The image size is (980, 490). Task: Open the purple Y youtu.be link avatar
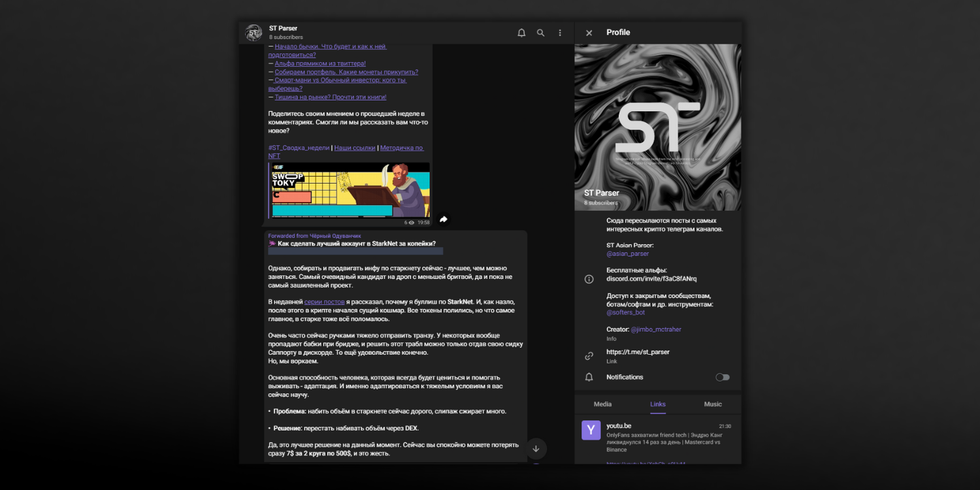[x=591, y=430]
